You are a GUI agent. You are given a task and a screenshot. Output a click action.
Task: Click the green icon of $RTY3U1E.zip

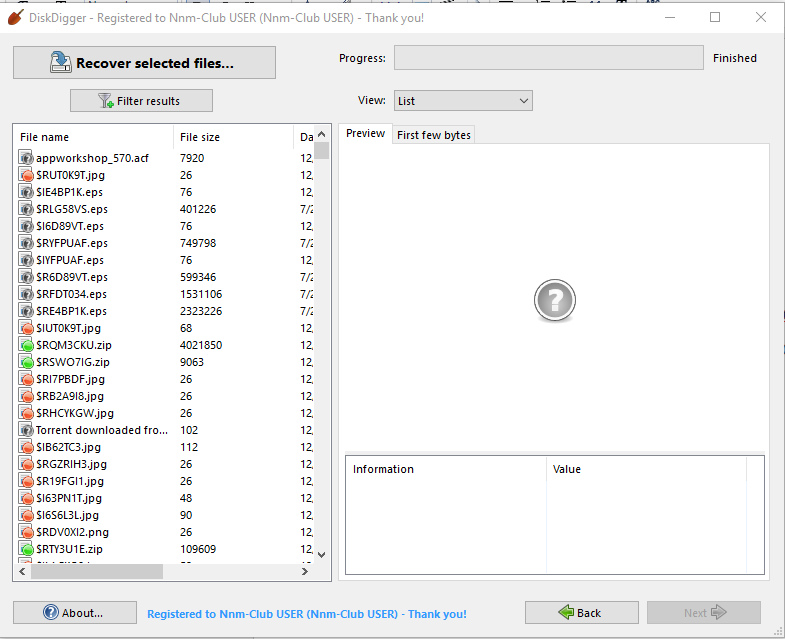click(x=26, y=549)
